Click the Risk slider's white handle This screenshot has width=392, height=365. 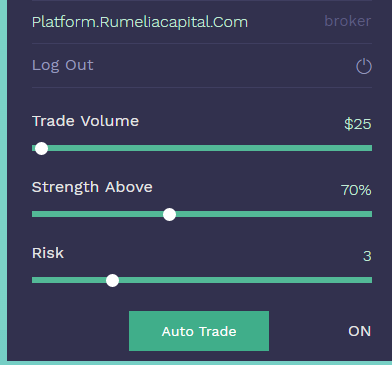(x=112, y=280)
